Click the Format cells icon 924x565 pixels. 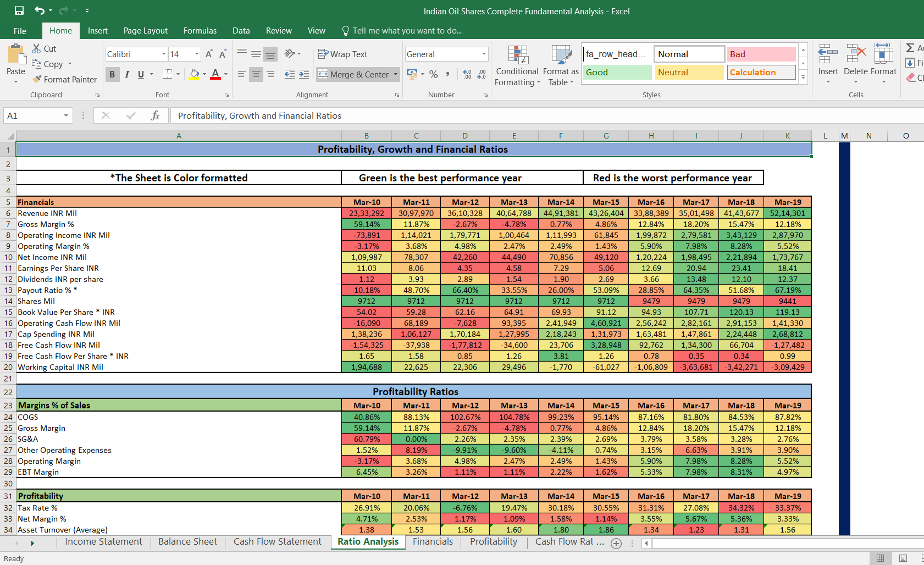click(x=883, y=54)
